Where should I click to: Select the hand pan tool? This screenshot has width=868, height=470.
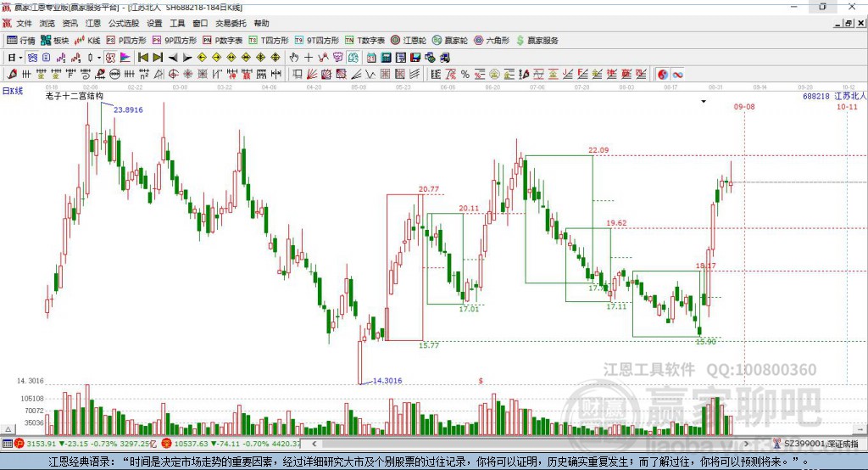tap(293, 58)
